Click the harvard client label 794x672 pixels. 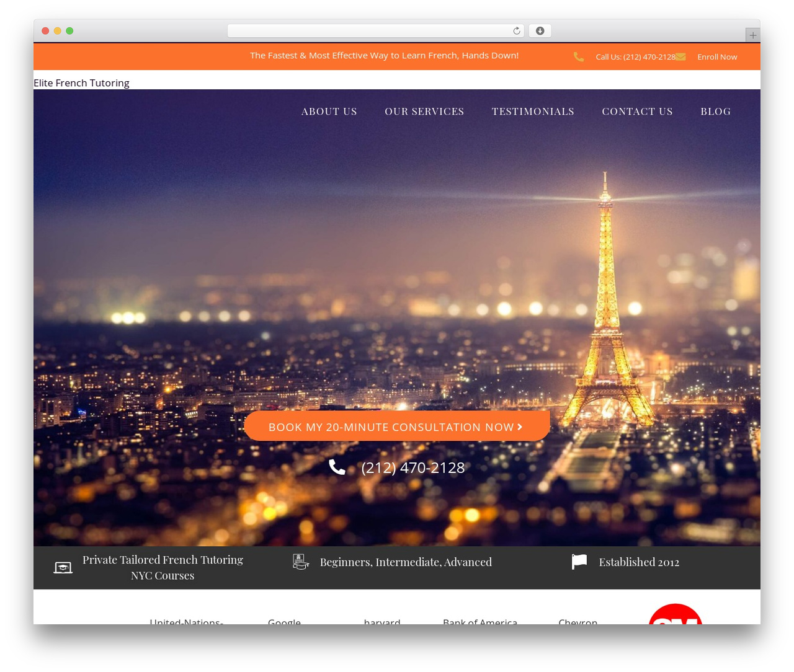(x=382, y=621)
